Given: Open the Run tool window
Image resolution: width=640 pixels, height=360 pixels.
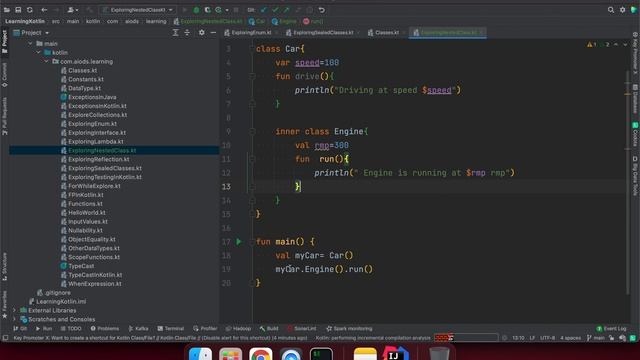Looking at the screenshot, I should point(44,329).
